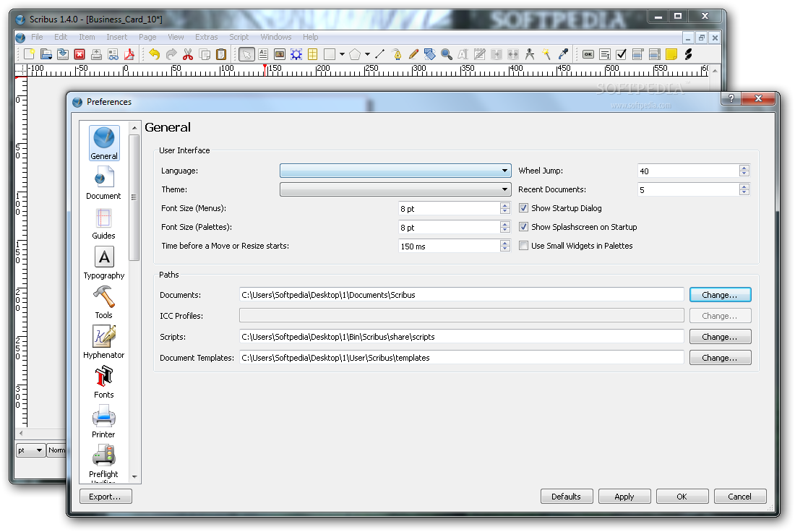The image size is (795, 532).
Task: Open the Script menu
Action: click(239, 37)
